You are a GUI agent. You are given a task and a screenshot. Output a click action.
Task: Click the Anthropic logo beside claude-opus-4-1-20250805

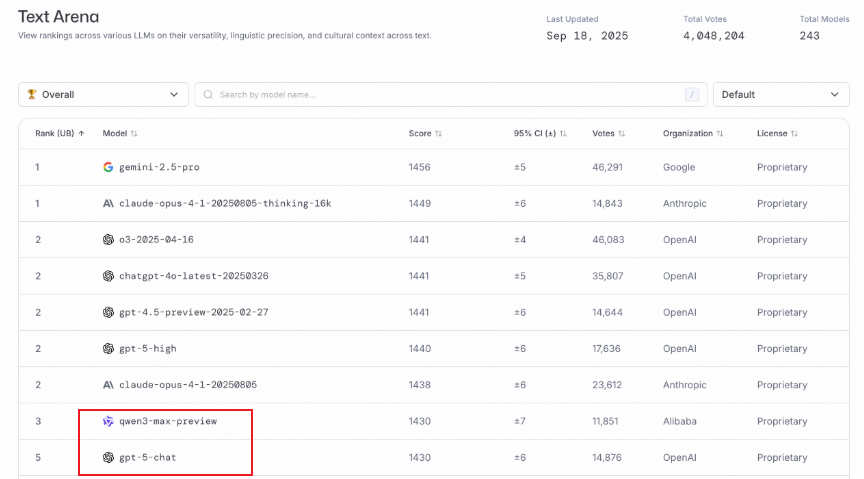tap(108, 385)
